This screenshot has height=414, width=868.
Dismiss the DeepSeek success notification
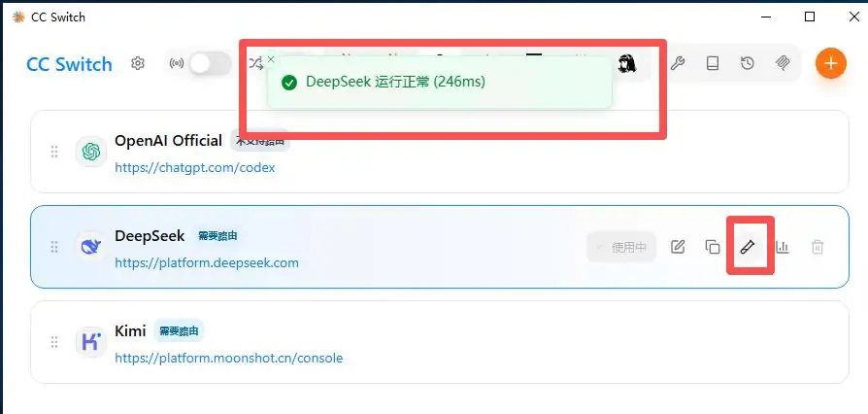point(270,58)
